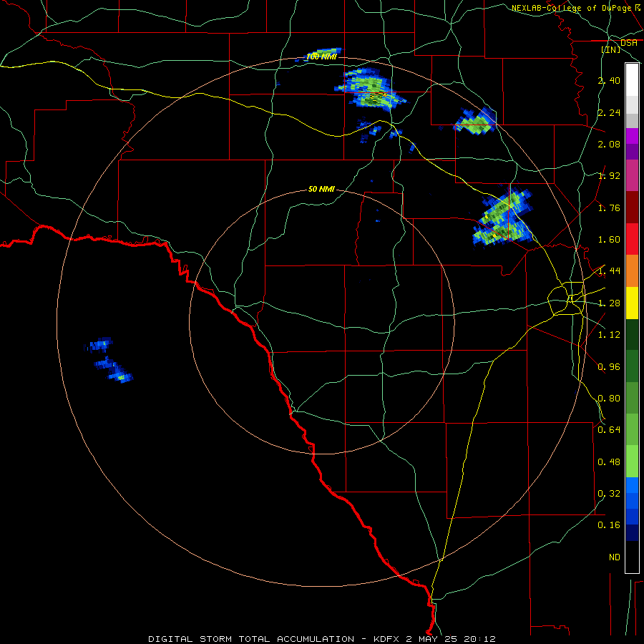644x644 pixels.
Task: Select the light blue legend swatch
Action: pos(632,485)
